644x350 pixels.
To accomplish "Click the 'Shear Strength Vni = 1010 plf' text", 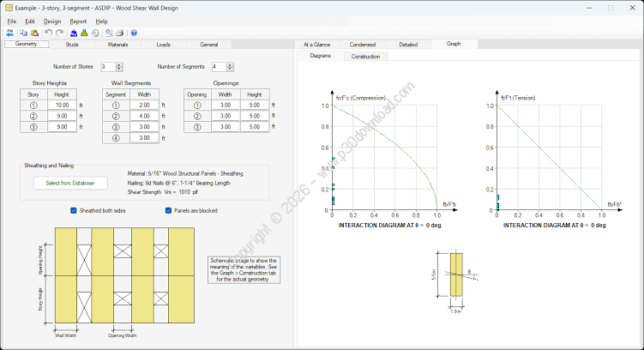I will (x=163, y=192).
